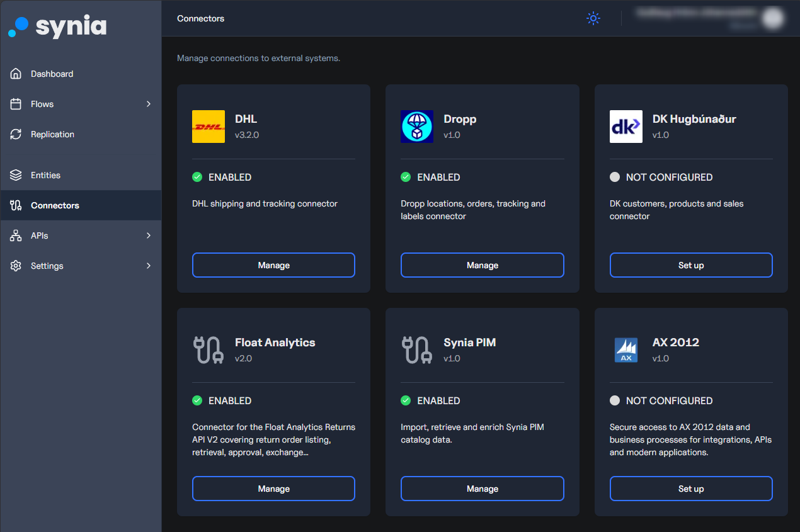Click the blurred user name text
This screenshot has height=532, width=800.
point(695,12)
